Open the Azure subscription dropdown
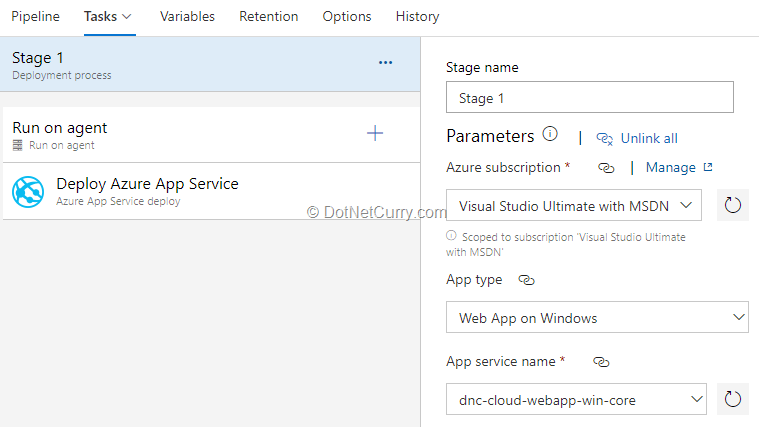759x427 pixels. (574, 205)
